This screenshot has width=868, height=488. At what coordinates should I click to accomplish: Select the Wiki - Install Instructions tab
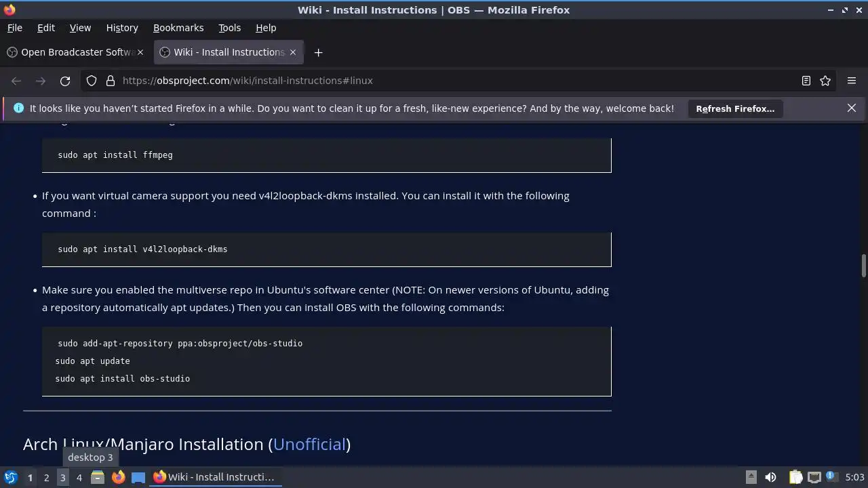[x=229, y=52]
